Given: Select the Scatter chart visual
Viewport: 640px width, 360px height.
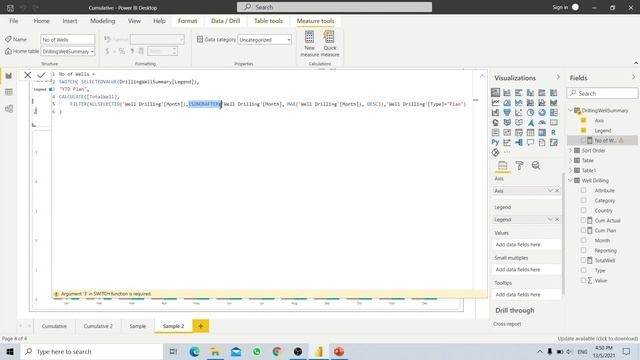Looking at the screenshot, I should coord(518,112).
